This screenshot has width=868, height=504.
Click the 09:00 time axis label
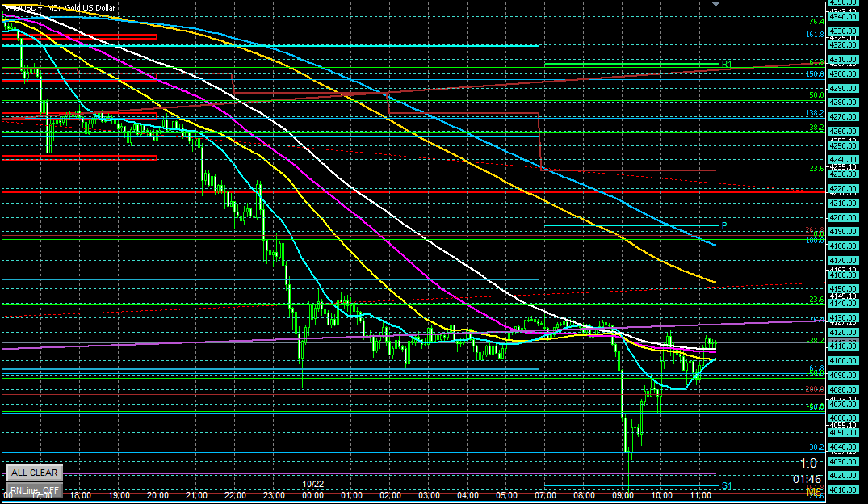click(x=623, y=494)
